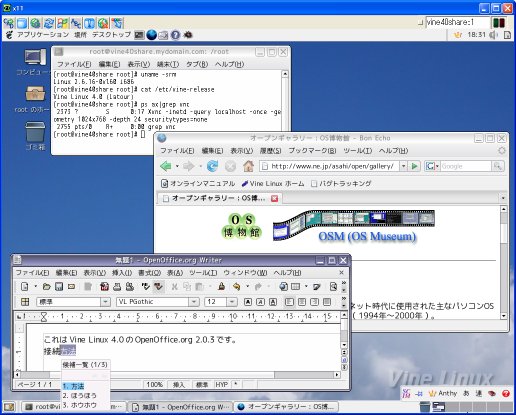Expand the undo history arrow in Writer
The height and width of the screenshot is (415, 516).
pyautogui.click(x=247, y=286)
